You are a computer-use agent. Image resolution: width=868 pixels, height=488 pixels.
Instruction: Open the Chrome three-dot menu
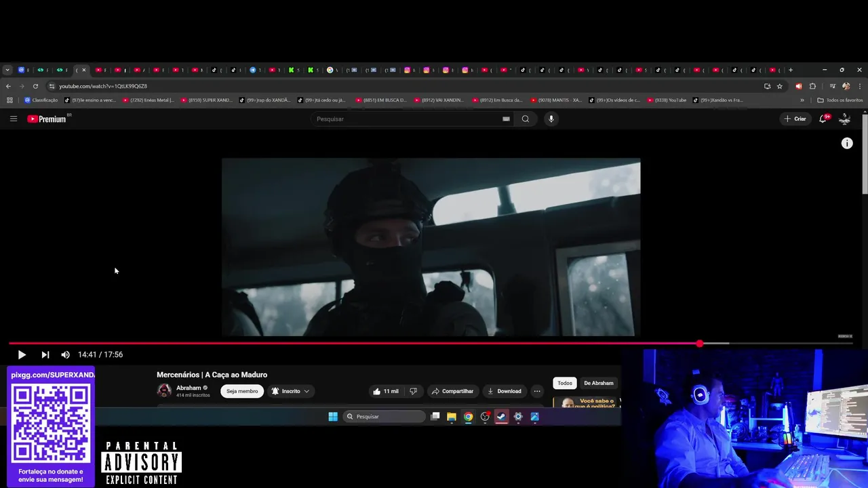(x=860, y=86)
